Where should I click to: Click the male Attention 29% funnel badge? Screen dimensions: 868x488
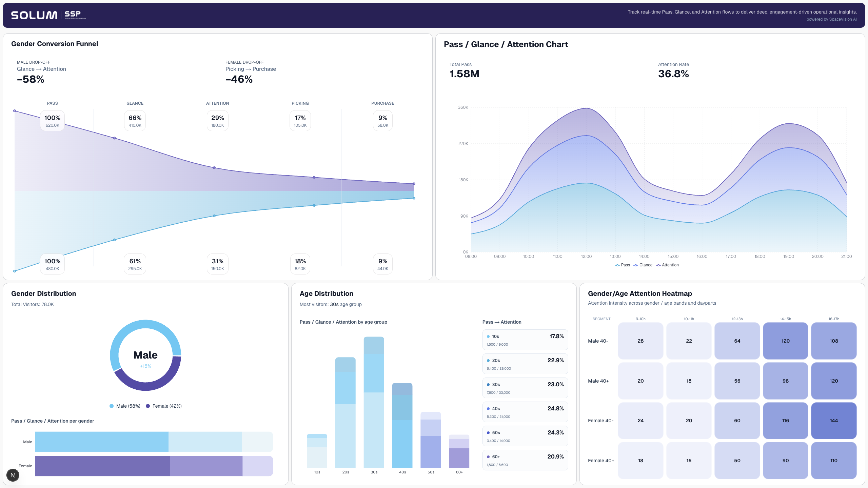coord(217,121)
